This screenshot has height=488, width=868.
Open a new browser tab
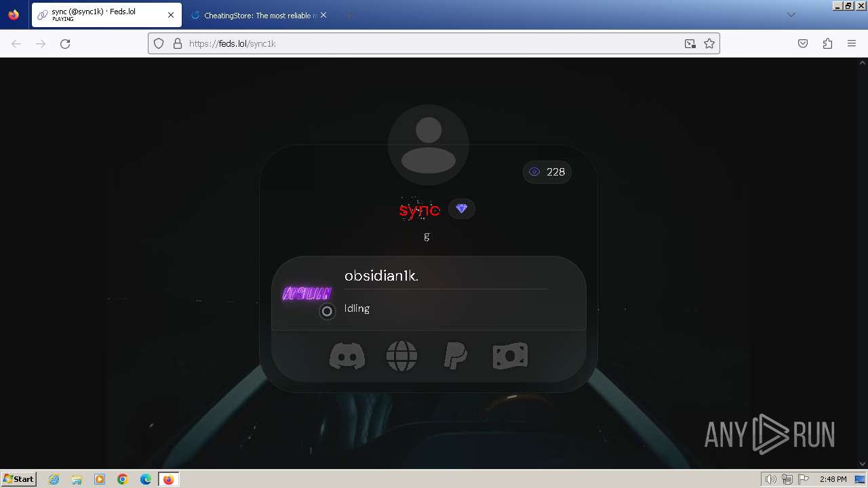tap(349, 15)
